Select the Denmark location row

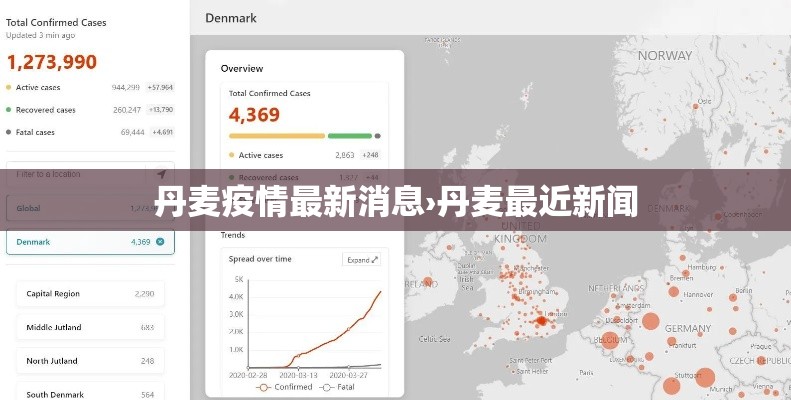coord(90,242)
